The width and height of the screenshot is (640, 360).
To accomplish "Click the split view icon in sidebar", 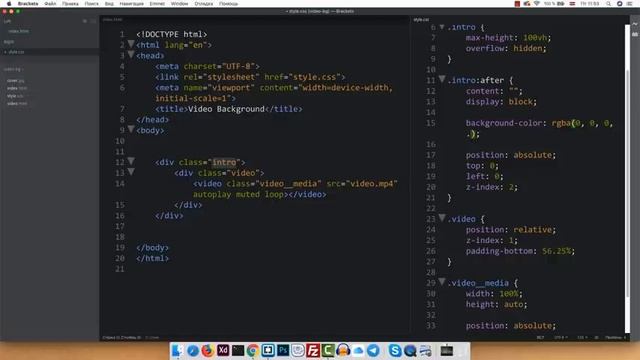I will [93, 21].
